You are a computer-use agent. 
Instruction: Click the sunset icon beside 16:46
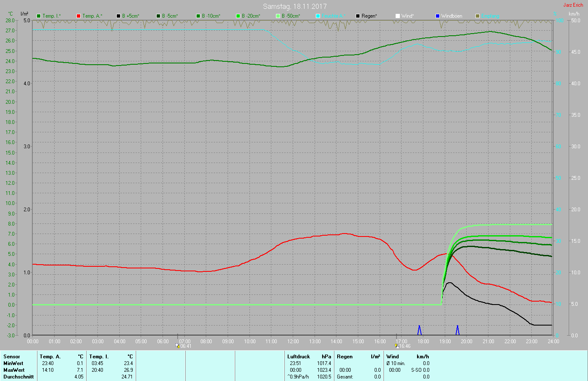coord(396,346)
